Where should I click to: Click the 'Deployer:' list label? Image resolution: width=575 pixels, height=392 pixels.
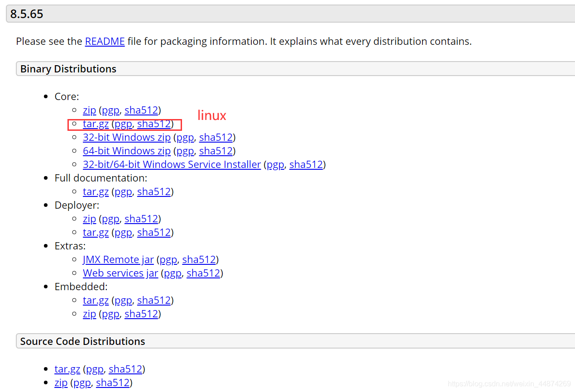[x=77, y=205]
